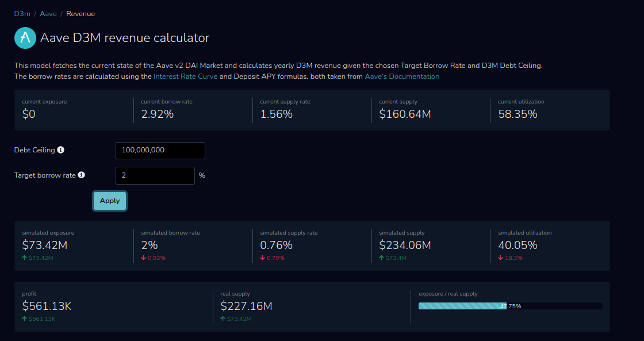Click green up arrow under profit value
Image resolution: width=644 pixels, height=341 pixels.
[x=25, y=319]
